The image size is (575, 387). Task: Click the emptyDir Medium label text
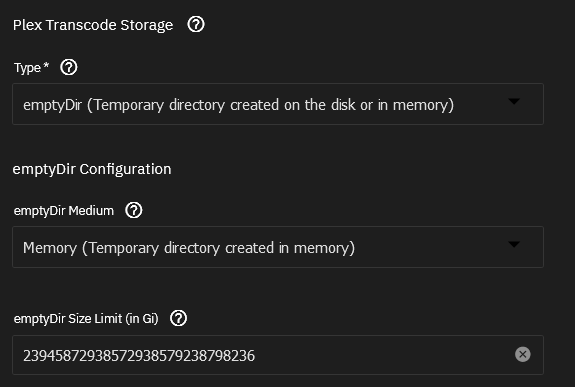coord(64,211)
